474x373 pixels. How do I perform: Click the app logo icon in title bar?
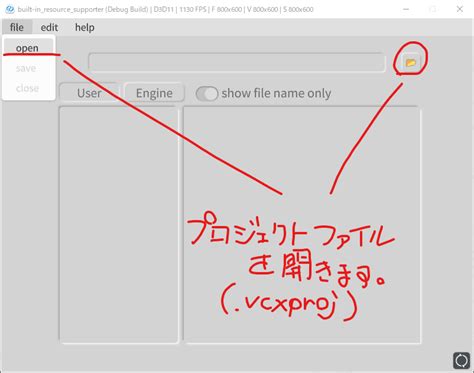(x=10, y=9)
